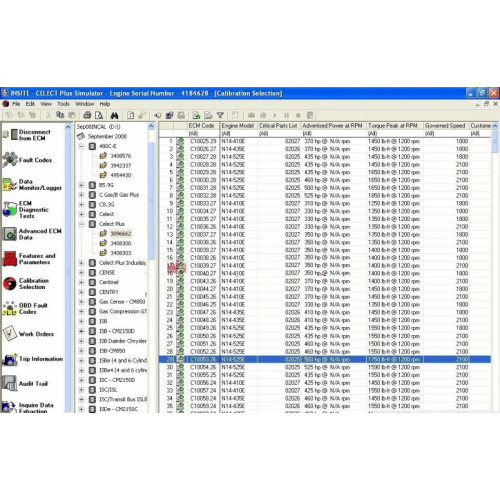This screenshot has width=500, height=500.
Task: Sort by Torque Peak at RPM header
Action: [394, 126]
